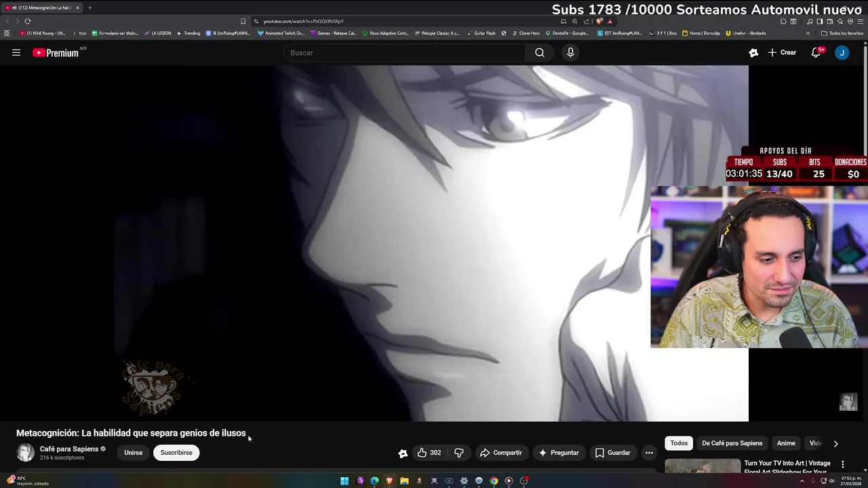
Task: Show more bookmarks with the overflow chevron
Action: click(x=808, y=33)
